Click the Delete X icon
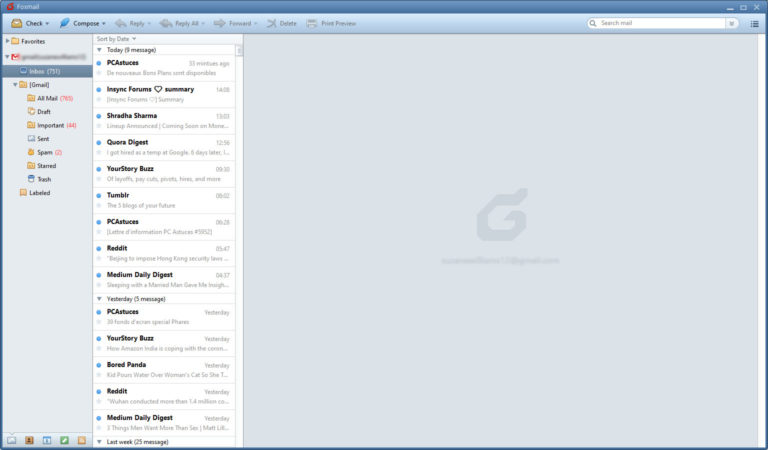This screenshot has height=450, width=768. click(x=271, y=23)
